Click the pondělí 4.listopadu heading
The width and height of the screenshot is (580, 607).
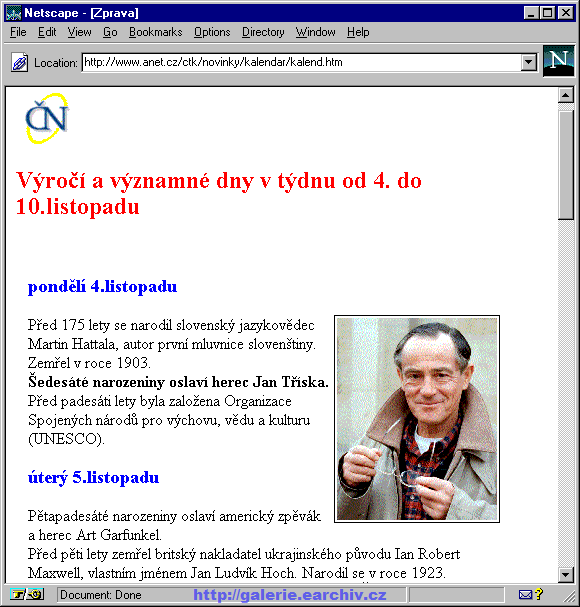pyautogui.click(x=103, y=287)
